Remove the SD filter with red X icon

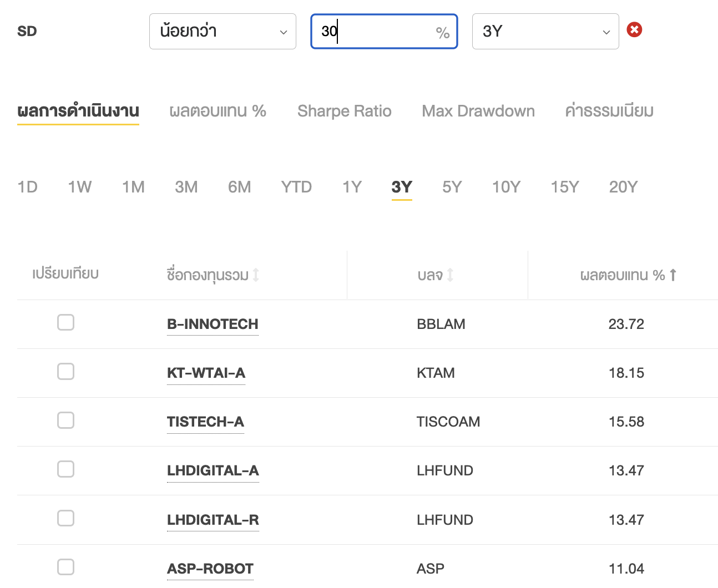634,30
